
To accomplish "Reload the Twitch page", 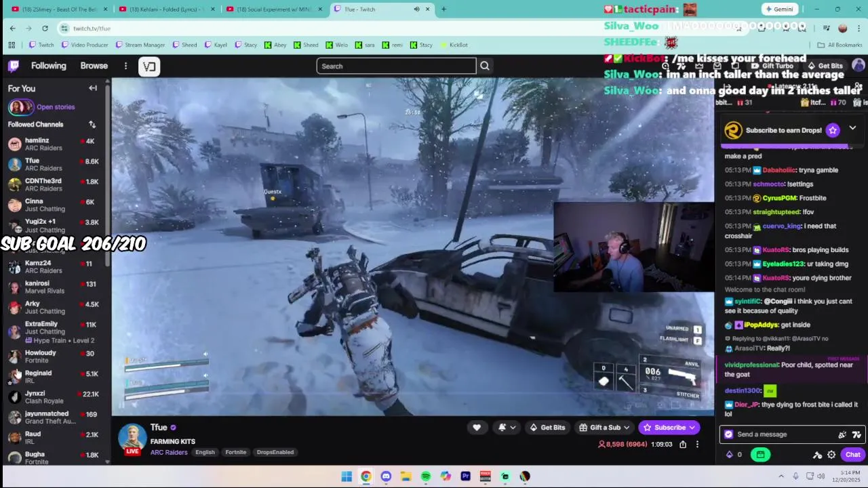I will (45, 28).
